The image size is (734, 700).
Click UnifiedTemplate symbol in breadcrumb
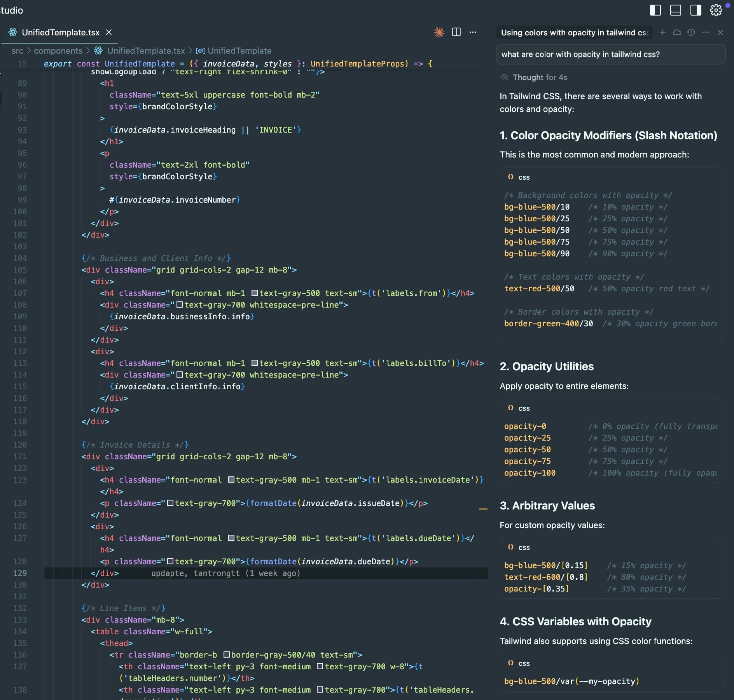pos(239,51)
